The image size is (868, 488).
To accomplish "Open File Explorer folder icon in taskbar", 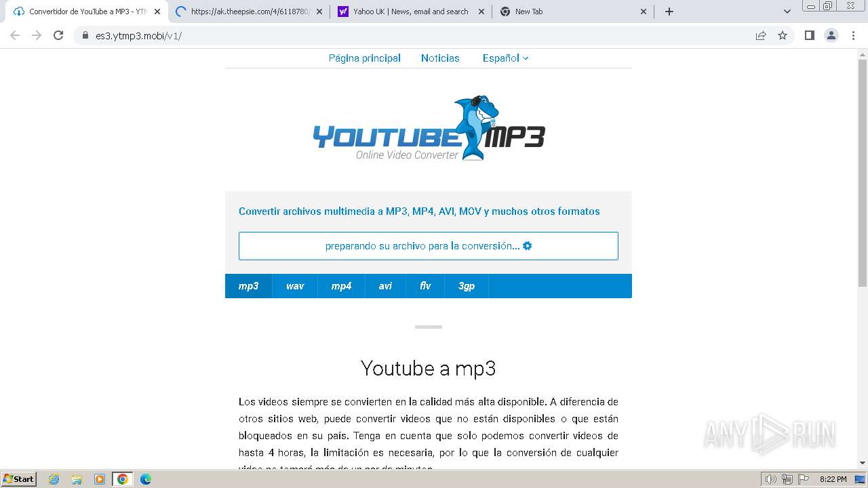I will tap(77, 479).
